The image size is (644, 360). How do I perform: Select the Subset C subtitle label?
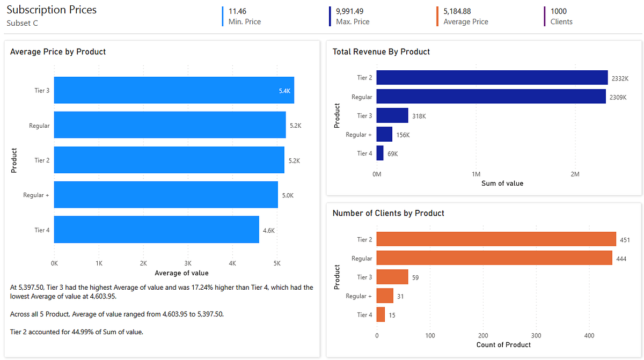pyautogui.click(x=20, y=23)
